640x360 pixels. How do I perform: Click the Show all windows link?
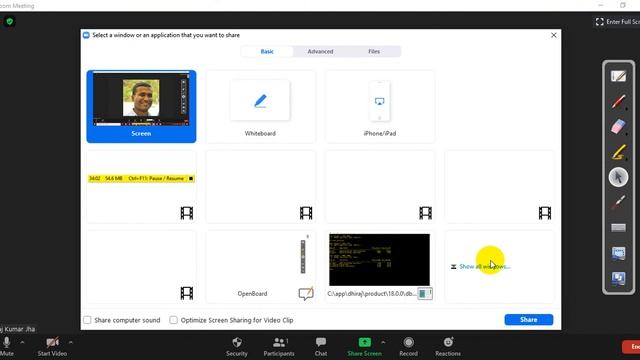[x=484, y=267]
